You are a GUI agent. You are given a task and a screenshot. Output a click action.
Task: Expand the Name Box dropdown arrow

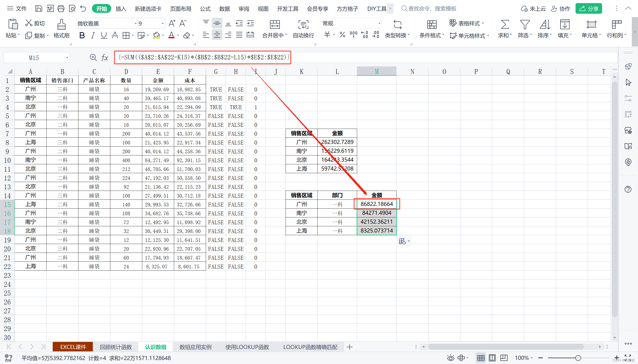click(67, 58)
